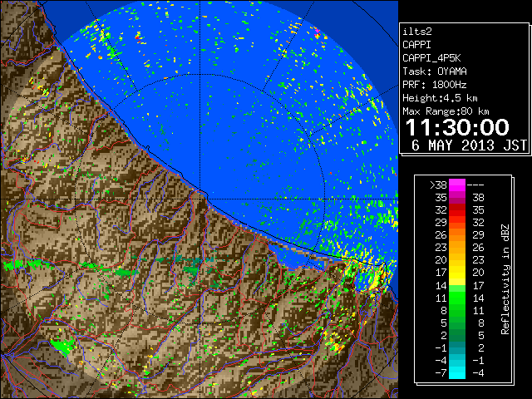Pick the bright green 11–14 dBZ swatch
Screen dimensions: 532x399
point(457,298)
